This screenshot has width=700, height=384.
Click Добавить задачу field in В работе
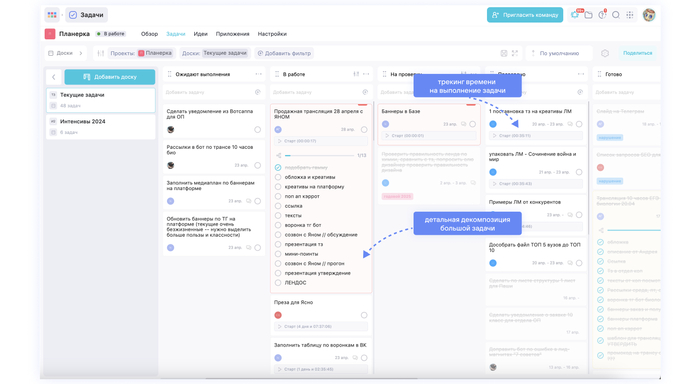(321, 92)
